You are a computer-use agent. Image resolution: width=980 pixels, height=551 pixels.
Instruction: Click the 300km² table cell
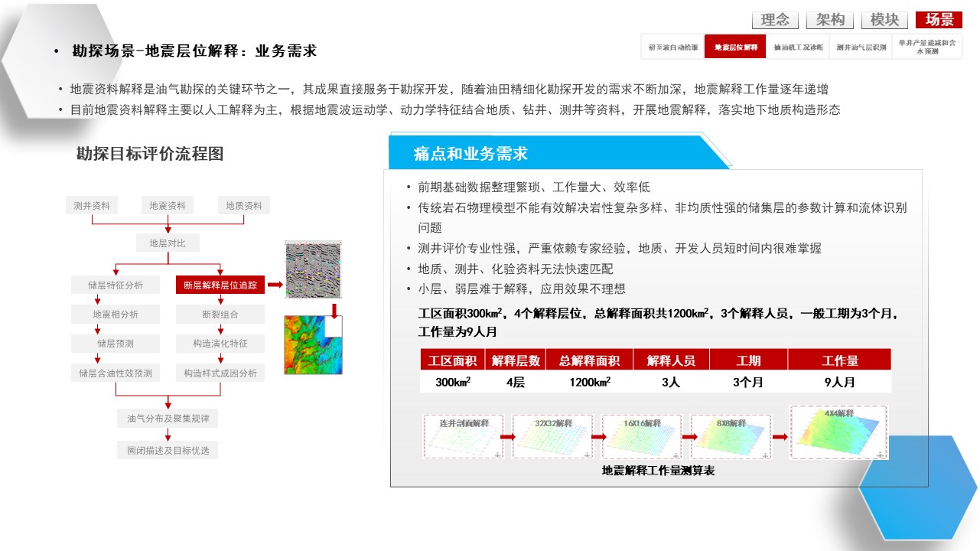click(453, 382)
